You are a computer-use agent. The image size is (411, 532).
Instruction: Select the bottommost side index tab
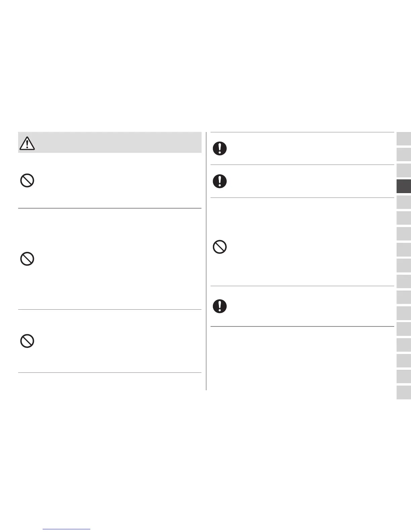[404, 393]
